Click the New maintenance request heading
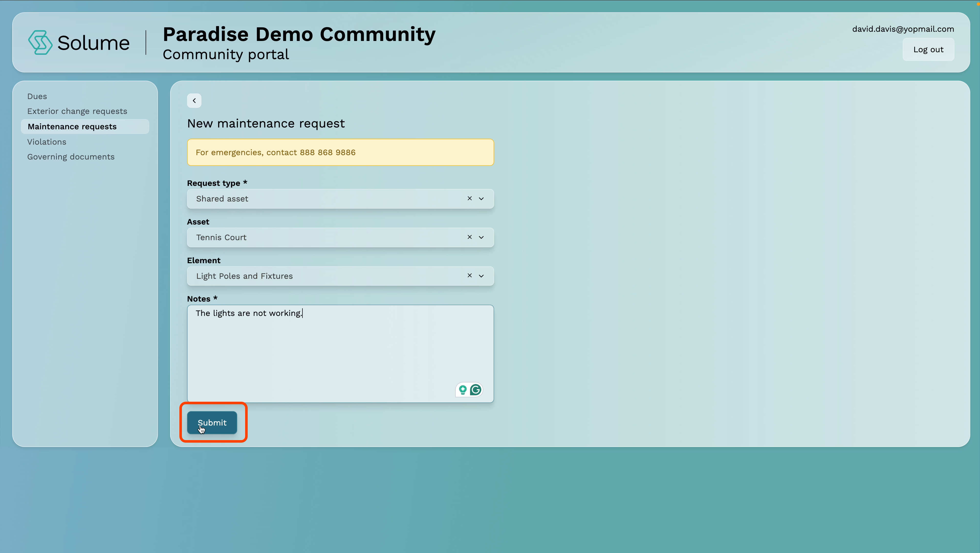Screen dimensions: 980x553 [266, 123]
